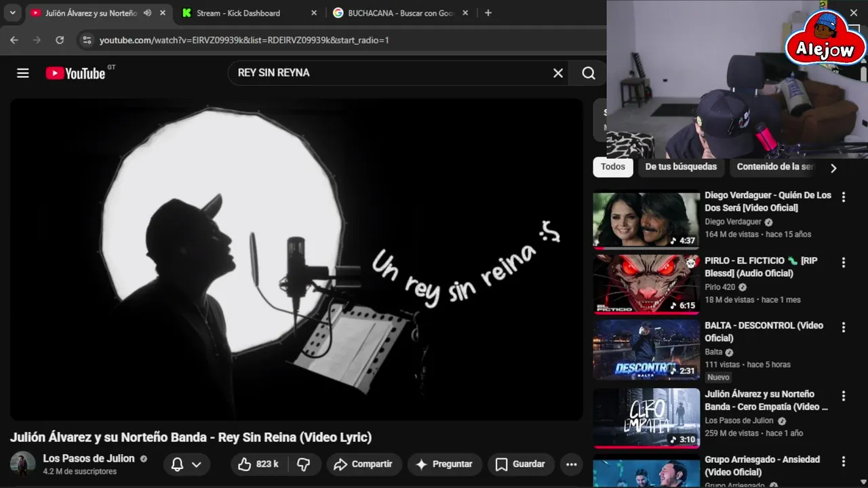The image size is (868, 488).
Task: Open PIRLO - EL FICTICIO title link
Action: [x=761, y=267]
